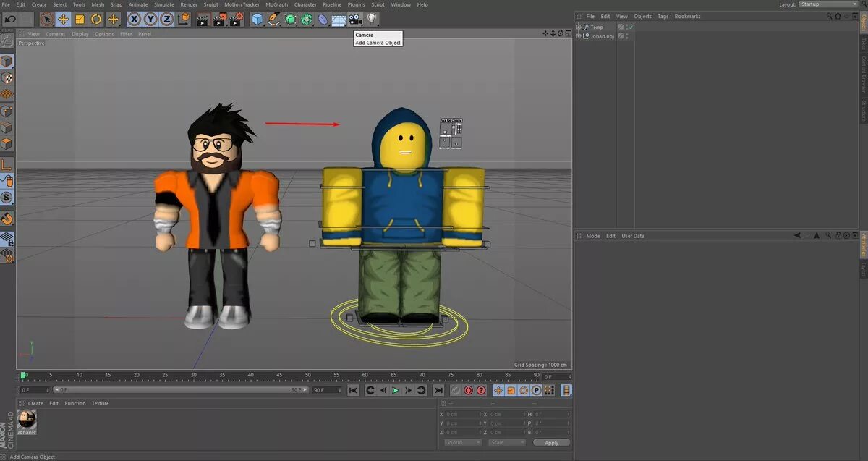Open the Sculpt menu
Image resolution: width=868 pixels, height=461 pixels.
click(x=210, y=4)
